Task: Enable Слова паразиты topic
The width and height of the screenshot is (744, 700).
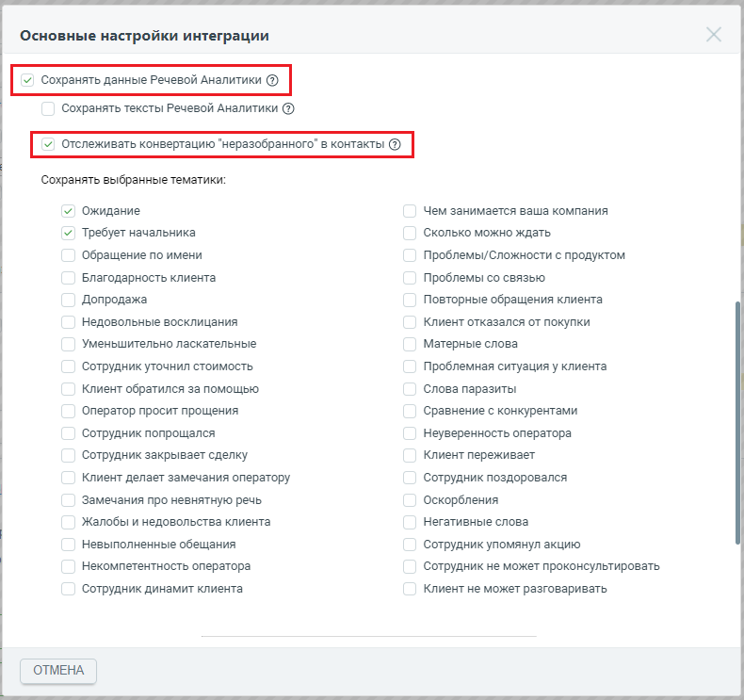Action: 410,389
